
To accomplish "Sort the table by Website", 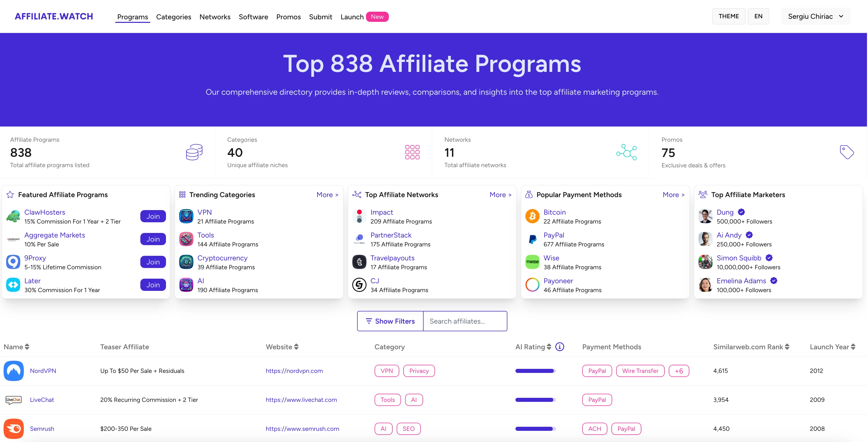I will (x=282, y=347).
